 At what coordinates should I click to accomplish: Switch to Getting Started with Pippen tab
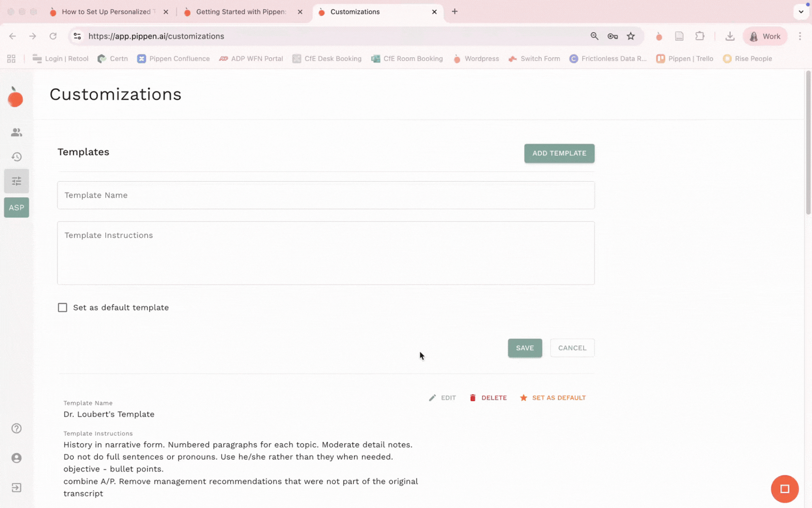(x=241, y=12)
